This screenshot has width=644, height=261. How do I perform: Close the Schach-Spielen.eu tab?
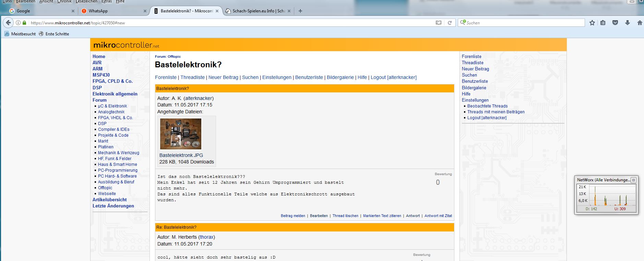289,11
